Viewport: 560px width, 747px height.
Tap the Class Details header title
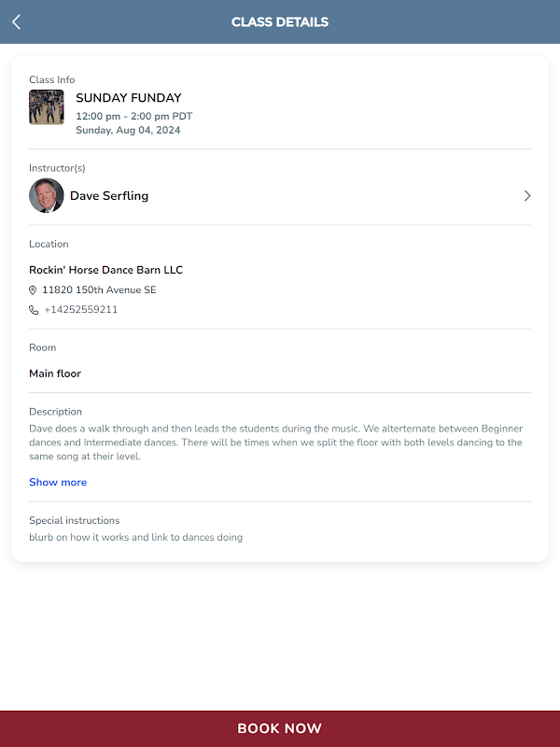280,21
